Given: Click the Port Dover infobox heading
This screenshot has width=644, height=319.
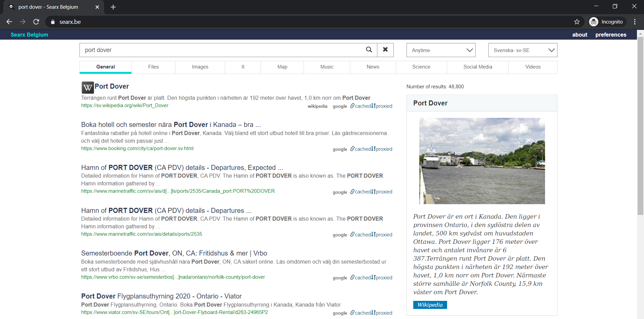Looking at the screenshot, I should 430,103.
